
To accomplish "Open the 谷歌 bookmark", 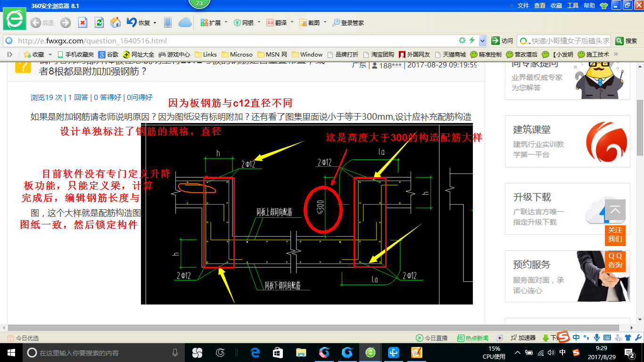I will (108, 54).
